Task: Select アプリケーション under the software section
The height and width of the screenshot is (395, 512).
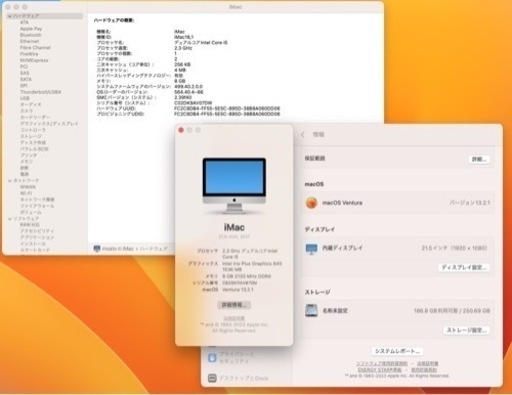Action: (x=37, y=237)
